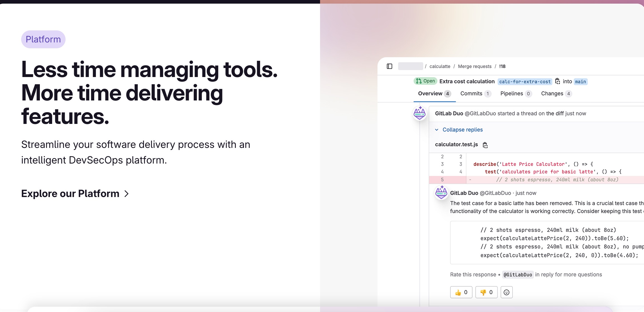Click the open merge request status badge
This screenshot has height=312, width=644.
[425, 81]
